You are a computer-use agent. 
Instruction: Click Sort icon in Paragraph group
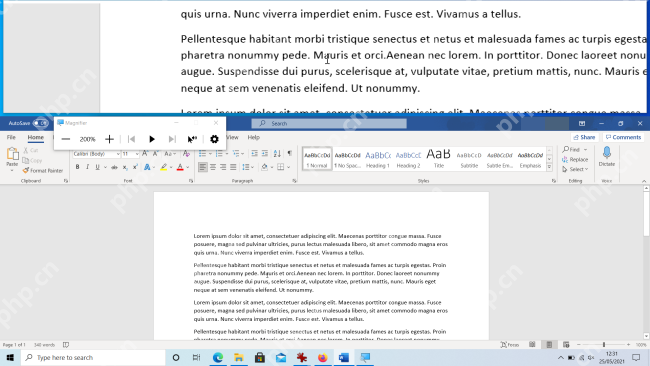point(277,153)
